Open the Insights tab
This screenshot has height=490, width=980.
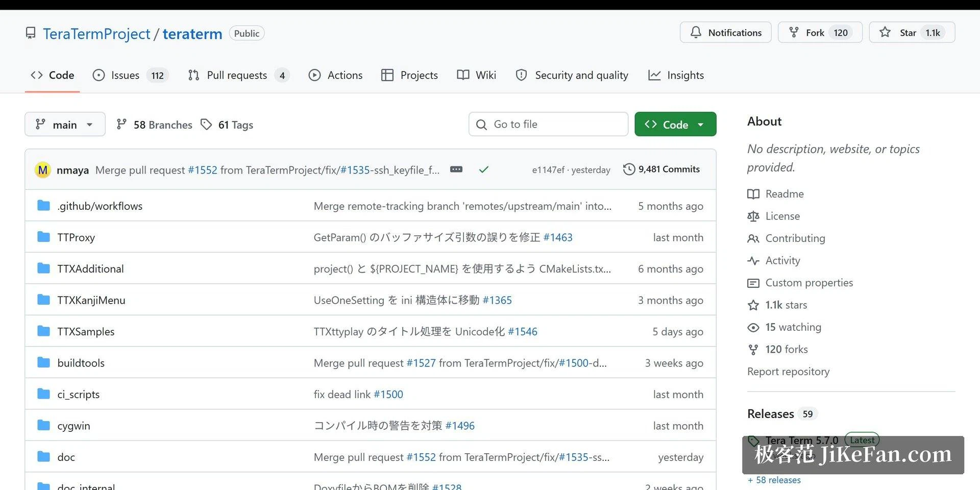[676, 75]
